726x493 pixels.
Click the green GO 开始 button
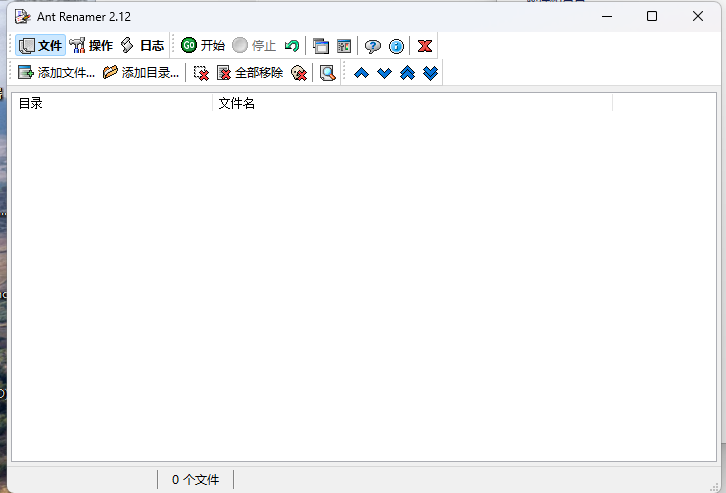(203, 45)
